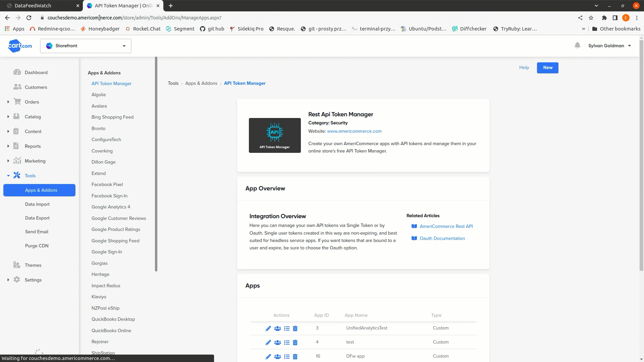This screenshot has width=644, height=362.
Task: Reload the page with browser refresh icon
Action: click(x=29, y=18)
